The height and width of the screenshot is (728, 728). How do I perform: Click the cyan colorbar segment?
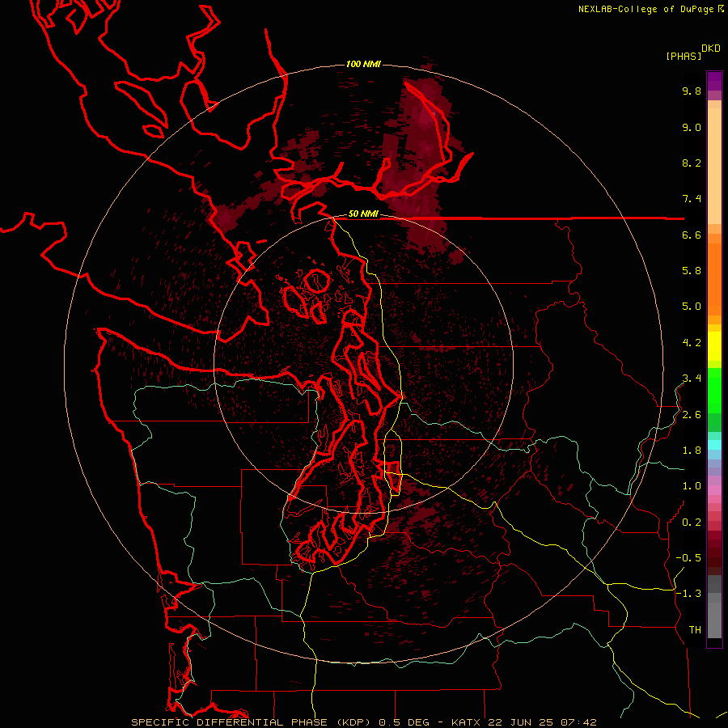pos(714,445)
